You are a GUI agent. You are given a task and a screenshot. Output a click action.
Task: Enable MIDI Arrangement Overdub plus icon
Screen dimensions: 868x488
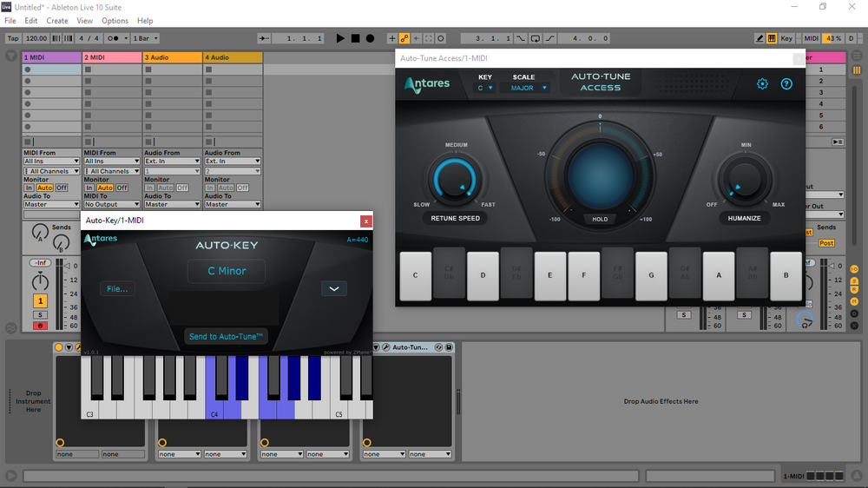(x=392, y=38)
